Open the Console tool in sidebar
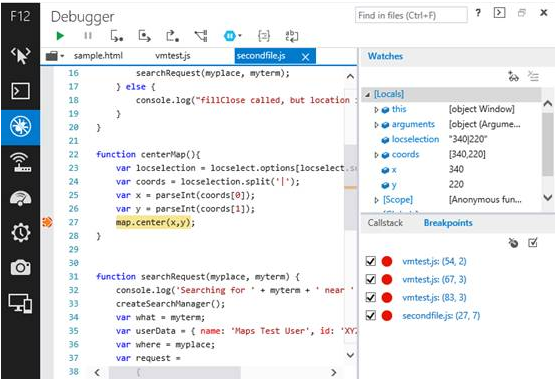 [x=21, y=91]
